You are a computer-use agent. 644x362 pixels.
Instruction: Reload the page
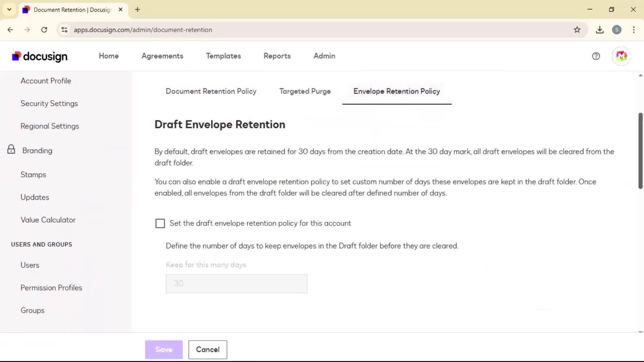point(44,30)
